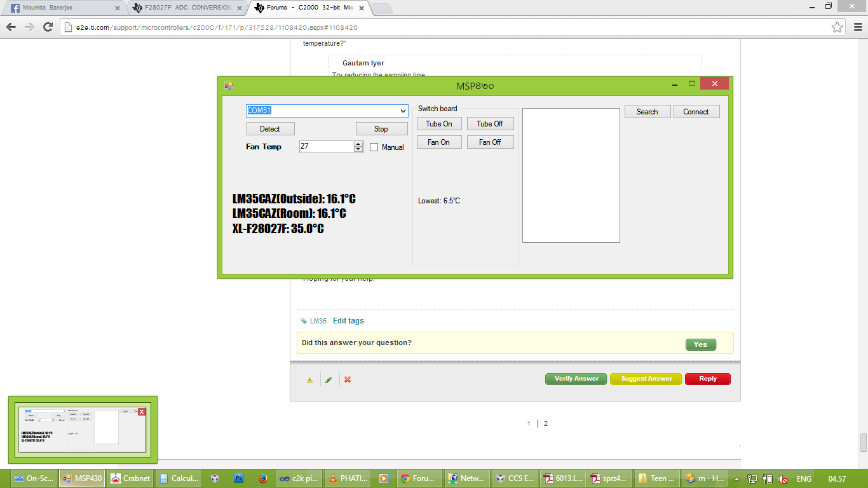Open the m - H... taskbar item
Viewport: 868px width, 488px height.
click(705, 478)
